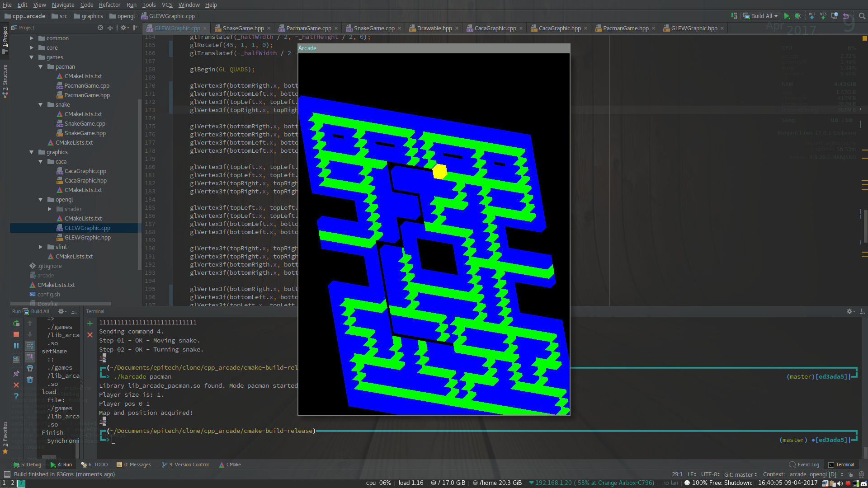Toggle soft-wrap in the Run console
This screenshot has width=868, height=488.
30,346
